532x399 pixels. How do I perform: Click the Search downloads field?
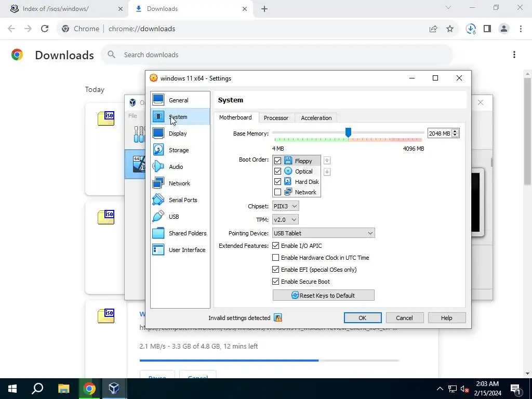[x=276, y=55]
